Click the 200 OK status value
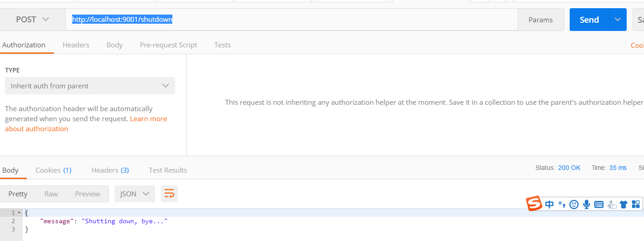Viewport: 644px width, 241px height. [x=569, y=168]
